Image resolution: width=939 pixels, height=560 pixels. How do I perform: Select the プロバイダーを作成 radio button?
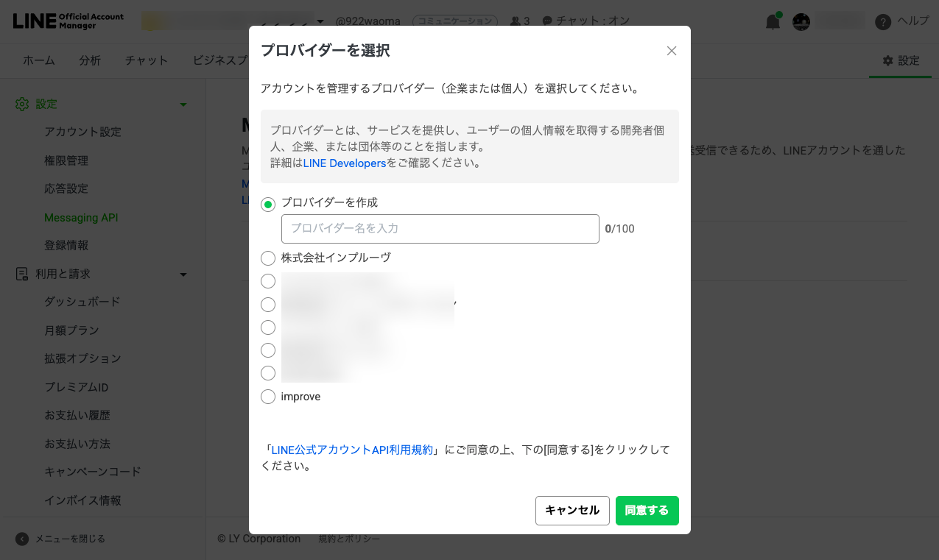(x=268, y=205)
